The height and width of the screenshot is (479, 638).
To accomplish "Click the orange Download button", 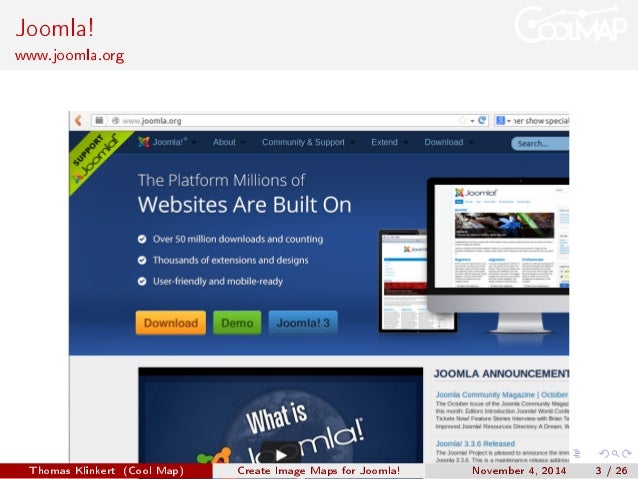I will point(171,323).
